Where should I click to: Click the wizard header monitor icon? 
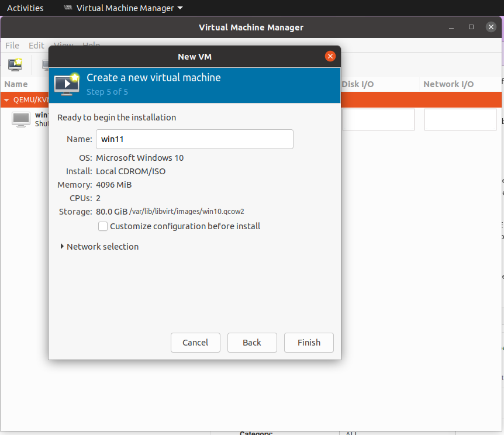coord(67,84)
